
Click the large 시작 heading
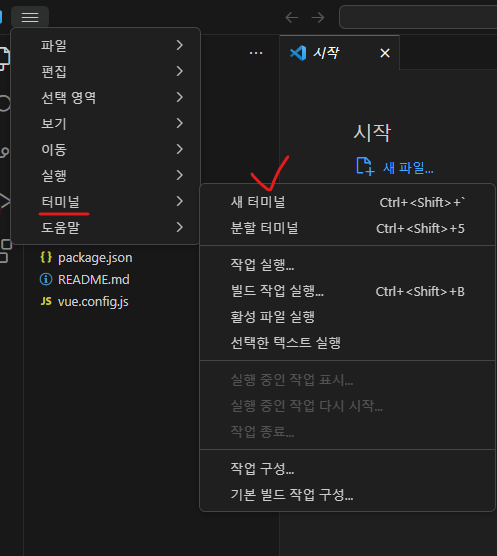tap(372, 133)
